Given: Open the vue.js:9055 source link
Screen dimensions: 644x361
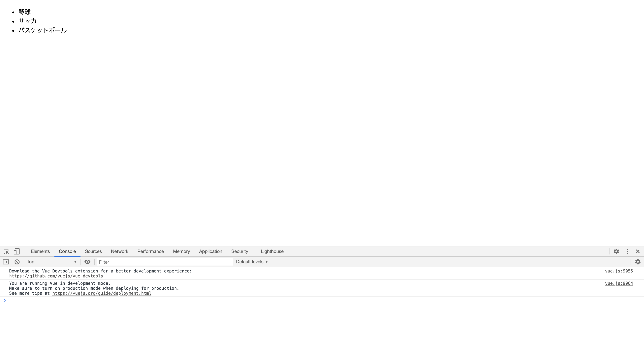Looking at the screenshot, I should pyautogui.click(x=619, y=271).
